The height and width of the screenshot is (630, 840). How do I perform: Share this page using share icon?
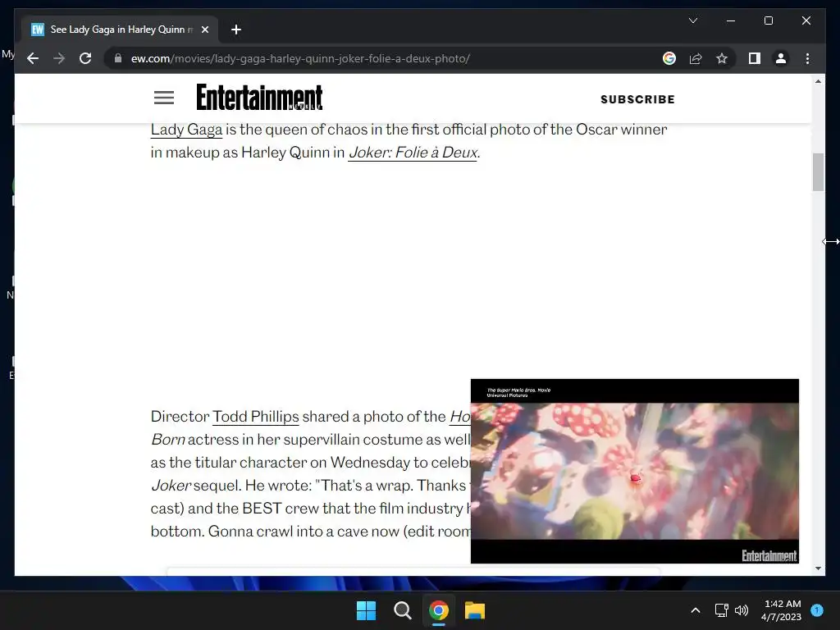click(696, 58)
